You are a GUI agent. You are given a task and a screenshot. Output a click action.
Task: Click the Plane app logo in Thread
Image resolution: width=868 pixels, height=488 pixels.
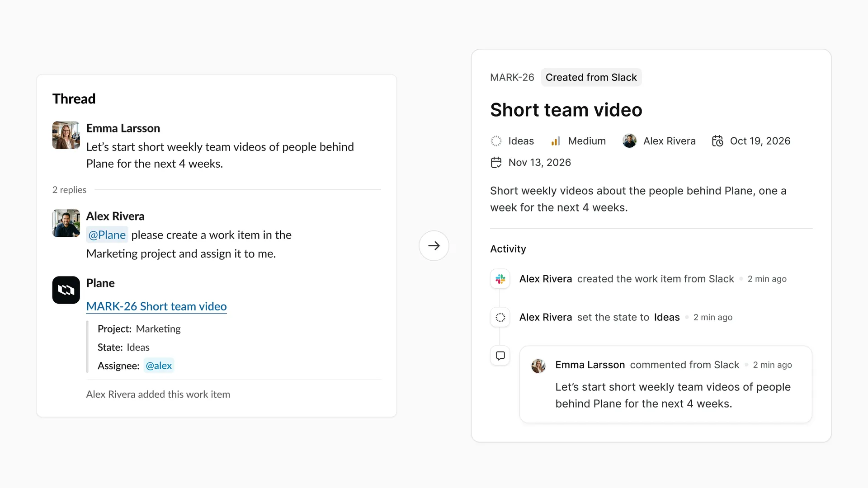pyautogui.click(x=66, y=290)
